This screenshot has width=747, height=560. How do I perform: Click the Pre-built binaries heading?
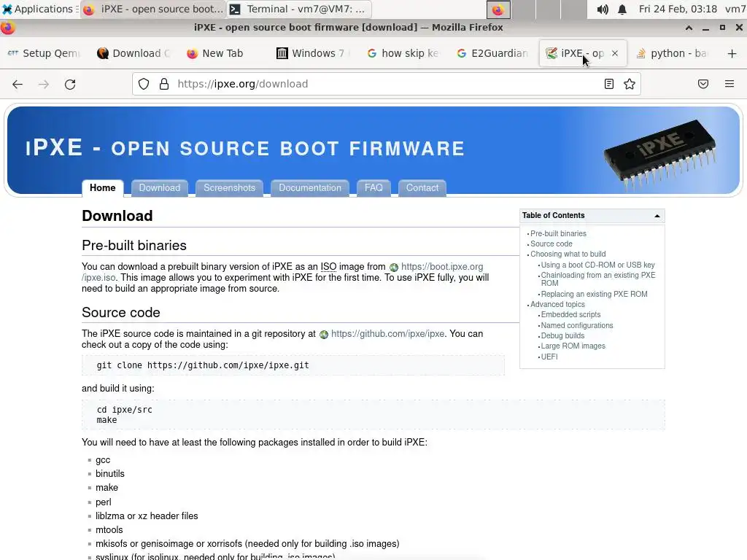(134, 245)
